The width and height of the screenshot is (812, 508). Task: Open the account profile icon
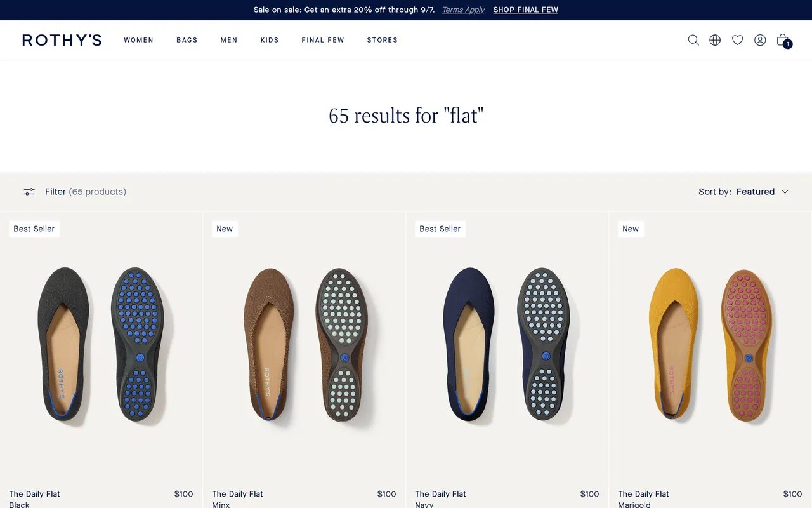click(760, 40)
